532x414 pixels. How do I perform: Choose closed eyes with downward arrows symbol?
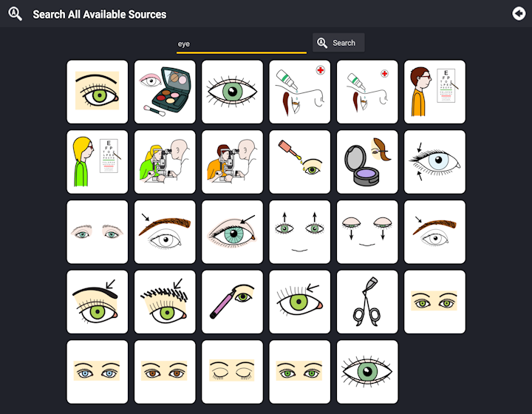click(x=367, y=232)
